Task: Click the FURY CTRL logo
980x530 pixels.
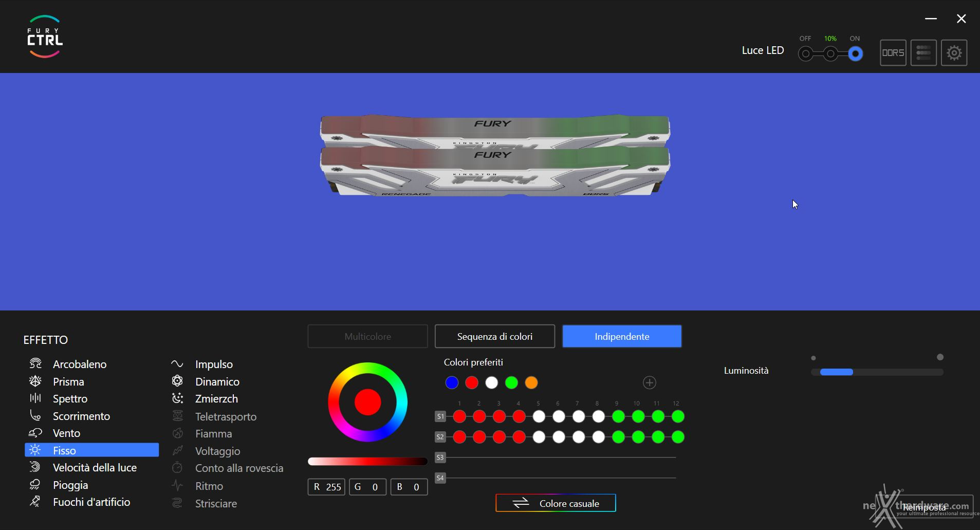Action: [x=45, y=36]
